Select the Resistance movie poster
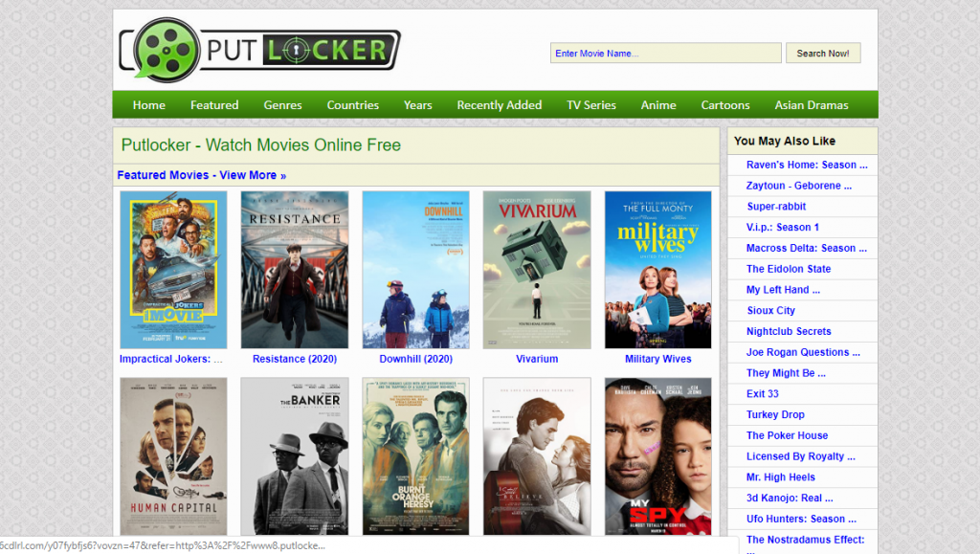 pos(294,270)
